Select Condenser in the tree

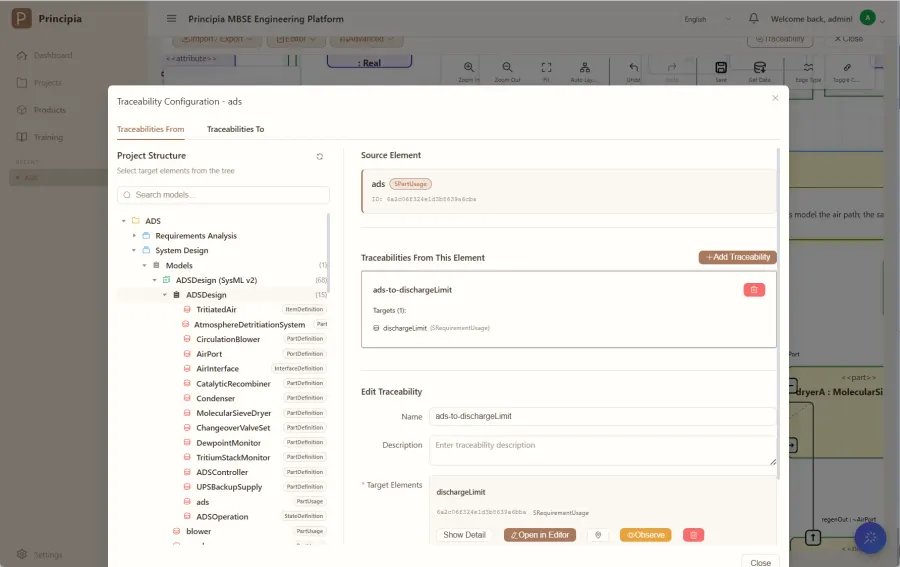tap(215, 398)
